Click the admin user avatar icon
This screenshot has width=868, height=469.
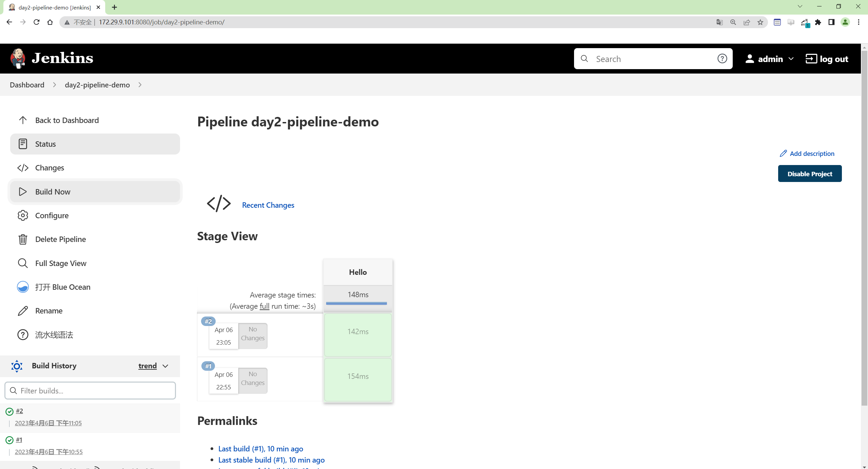coord(750,59)
